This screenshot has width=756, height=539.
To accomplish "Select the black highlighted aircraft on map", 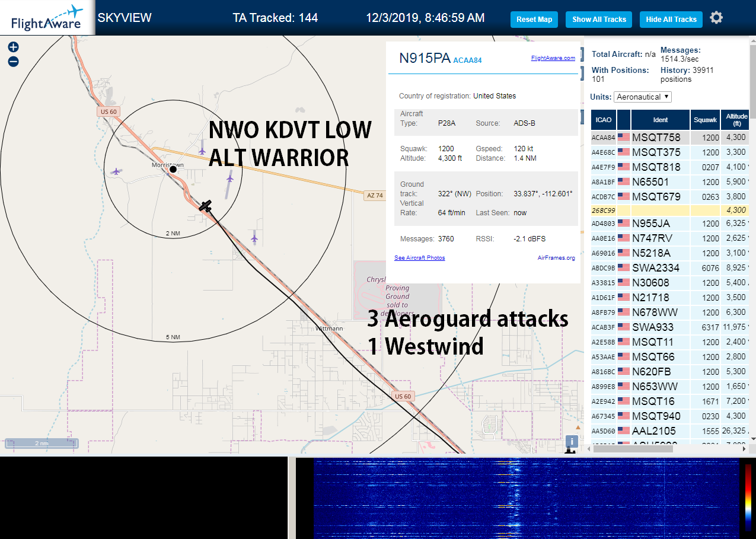I will click(x=205, y=206).
